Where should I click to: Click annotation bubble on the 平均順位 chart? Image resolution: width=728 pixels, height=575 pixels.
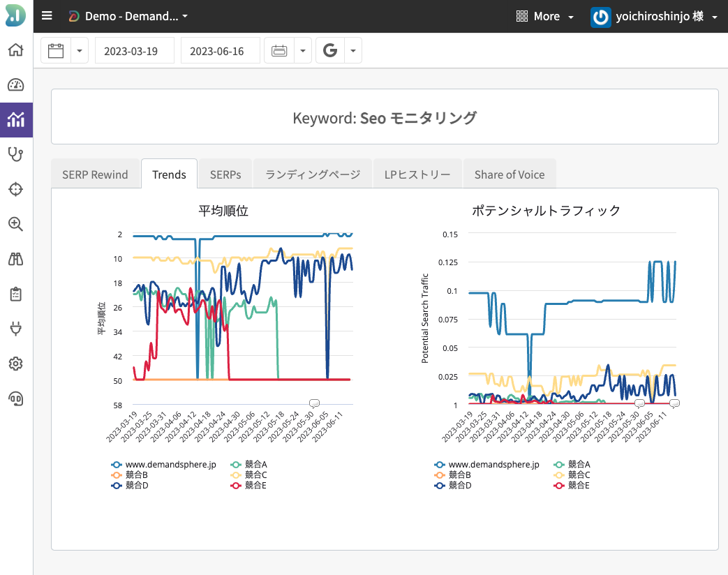click(314, 403)
